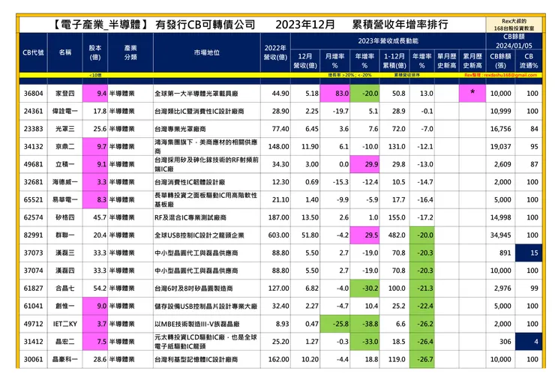Screen dimensions: 555x392
Task: Click CB code cell 36804
Action: 33,94
